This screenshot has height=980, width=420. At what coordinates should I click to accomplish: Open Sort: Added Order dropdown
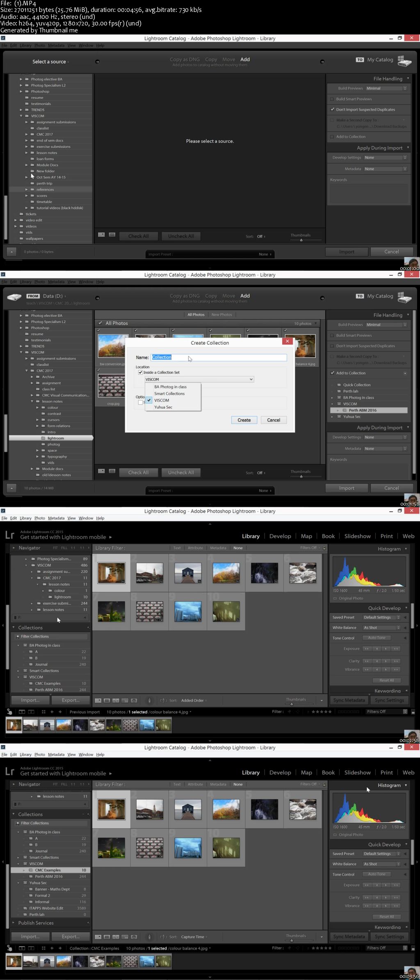tap(194, 701)
